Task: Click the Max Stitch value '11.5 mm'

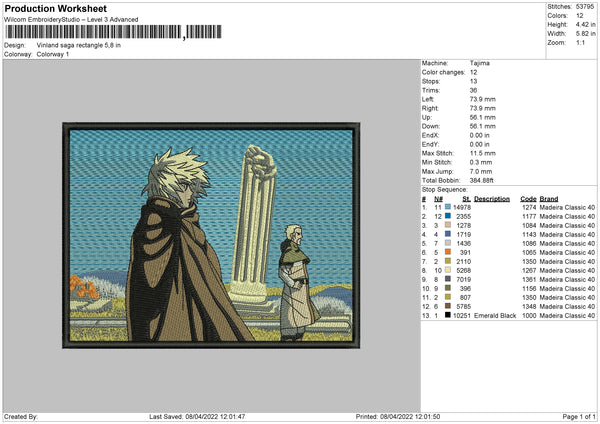Action: click(483, 153)
